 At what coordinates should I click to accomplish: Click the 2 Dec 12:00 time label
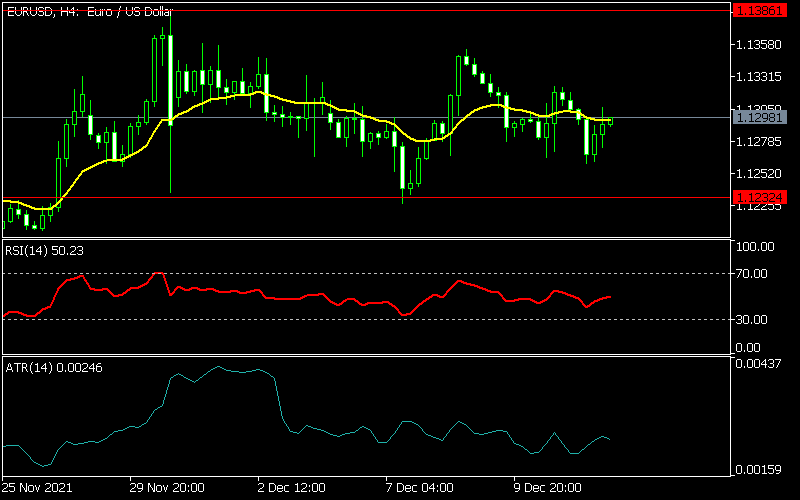292,488
